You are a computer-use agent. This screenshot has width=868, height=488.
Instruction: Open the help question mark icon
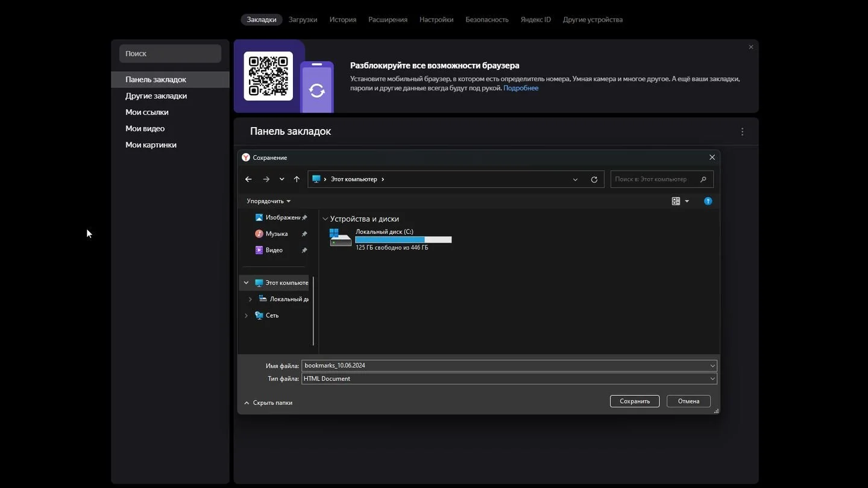[x=708, y=201]
